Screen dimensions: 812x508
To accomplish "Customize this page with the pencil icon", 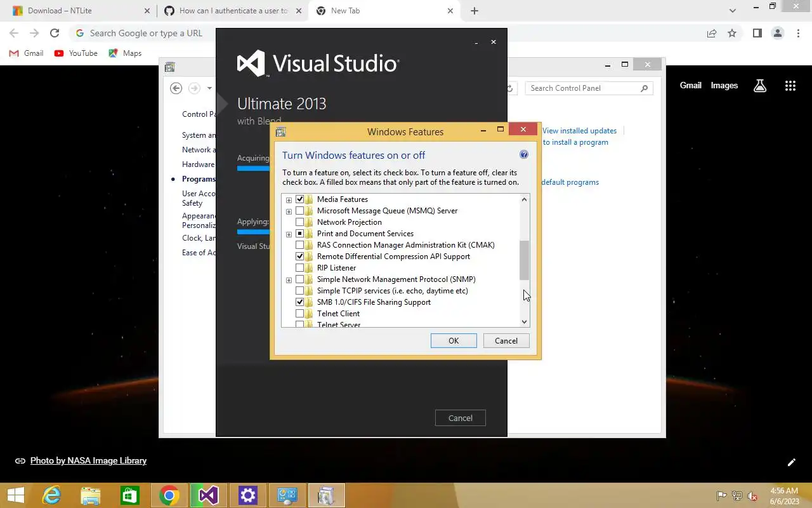I will coord(792,462).
